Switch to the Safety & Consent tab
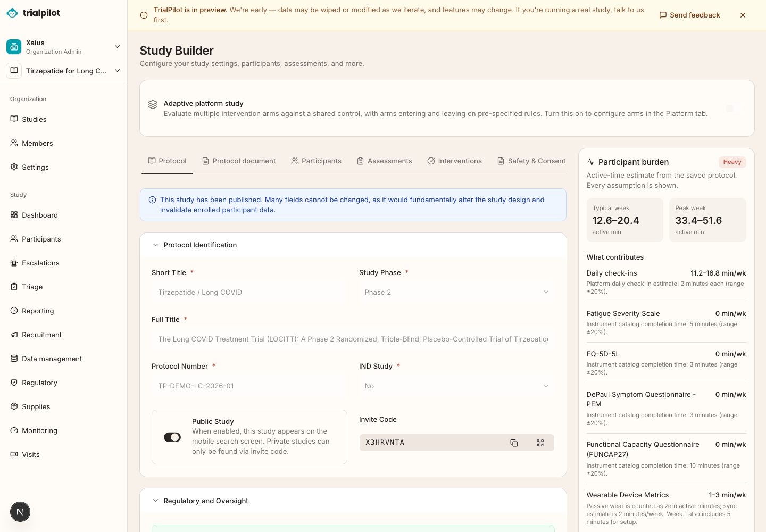The height and width of the screenshot is (532, 766). [531, 161]
